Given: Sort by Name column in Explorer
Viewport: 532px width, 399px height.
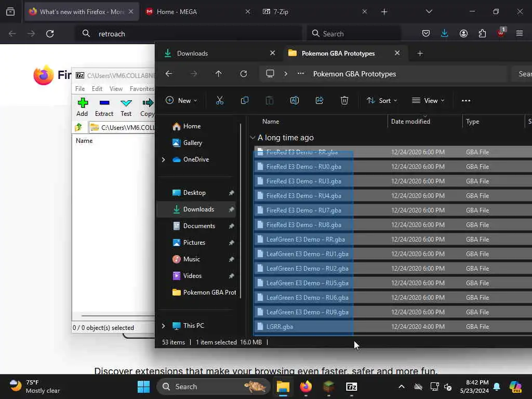Looking at the screenshot, I should 271,122.
